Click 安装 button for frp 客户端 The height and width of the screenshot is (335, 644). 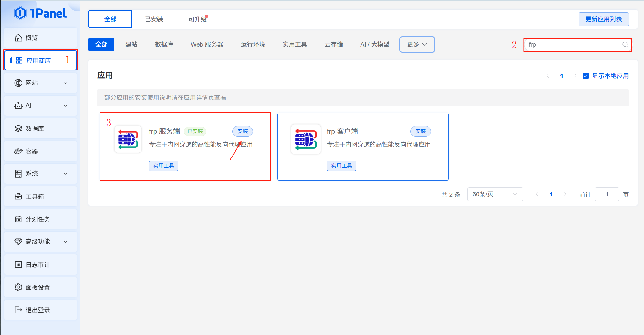point(420,131)
